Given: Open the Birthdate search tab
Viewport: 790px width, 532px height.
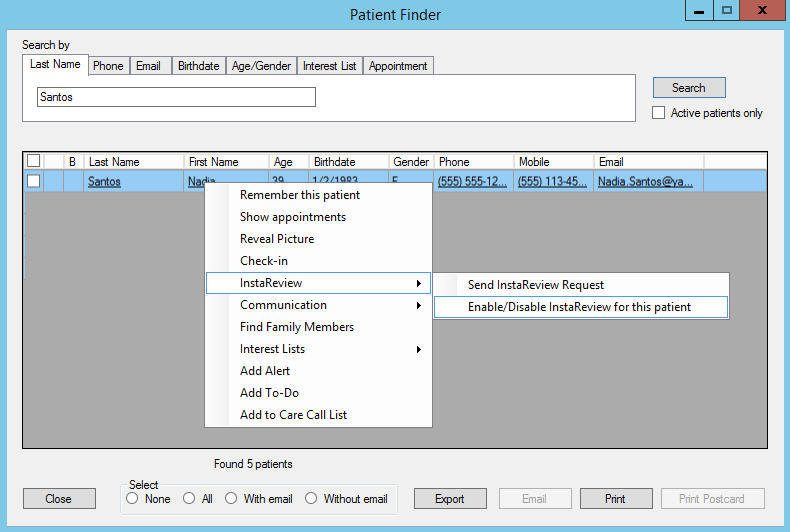Looking at the screenshot, I should pos(198,66).
